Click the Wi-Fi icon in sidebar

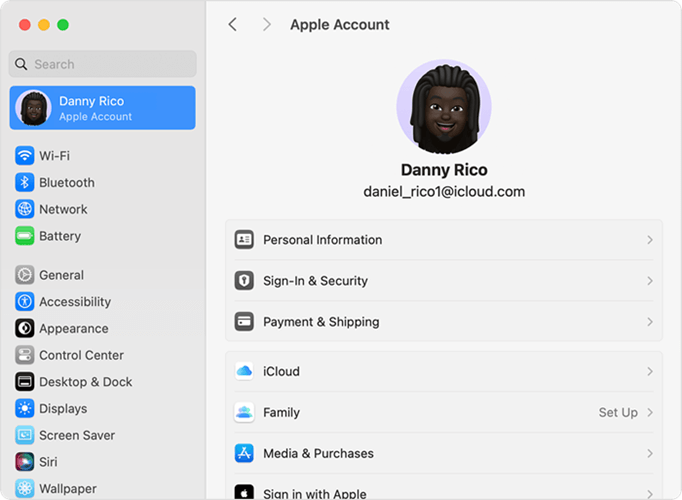point(25,156)
